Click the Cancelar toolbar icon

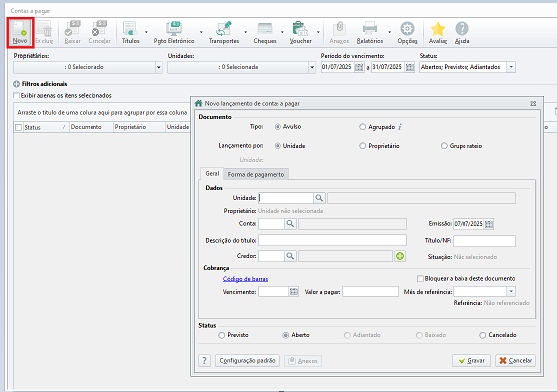[99, 33]
